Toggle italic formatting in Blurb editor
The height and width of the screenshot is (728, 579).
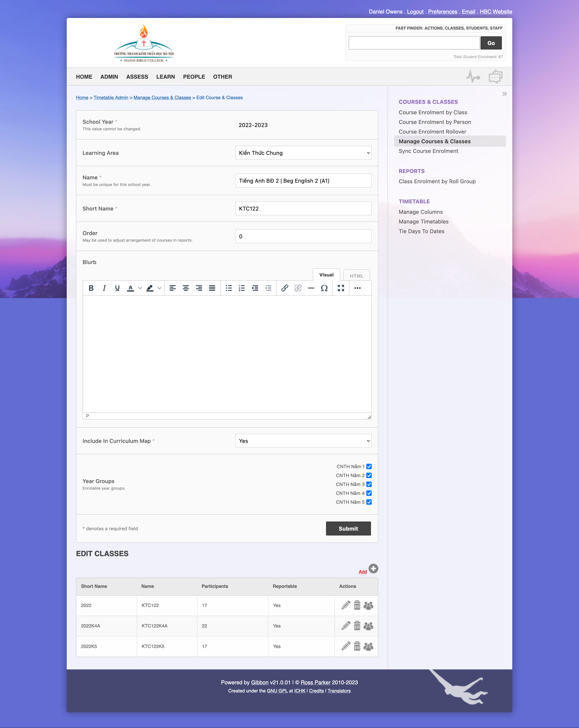104,288
